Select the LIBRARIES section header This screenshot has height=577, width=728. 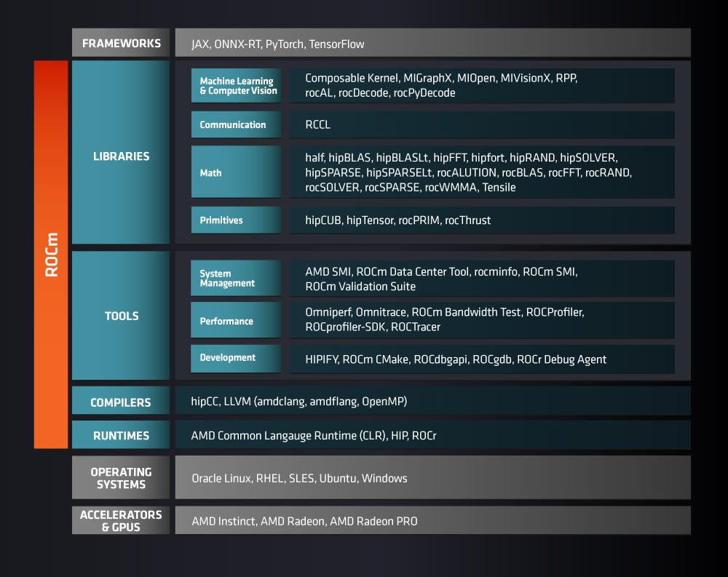[x=120, y=156]
